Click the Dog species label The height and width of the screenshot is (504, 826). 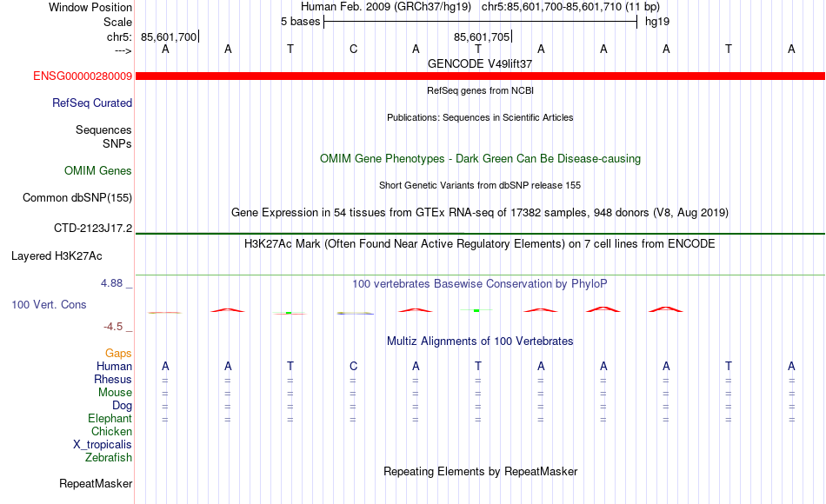(122, 406)
